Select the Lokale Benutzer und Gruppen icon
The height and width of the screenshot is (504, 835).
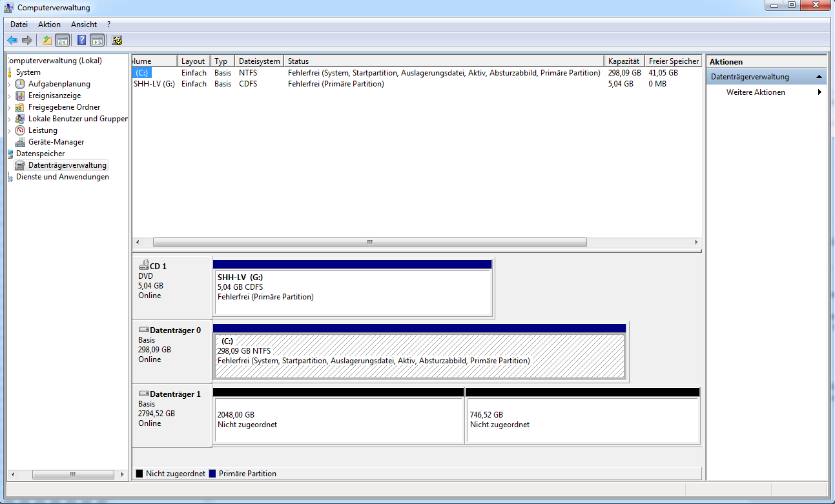click(21, 119)
